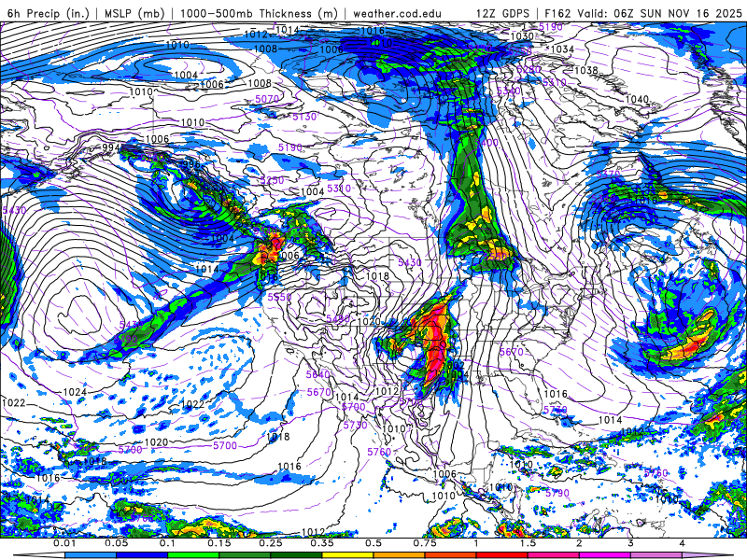Click the '1034' isobar label
Screen dimensions: 747x560
coord(562,49)
